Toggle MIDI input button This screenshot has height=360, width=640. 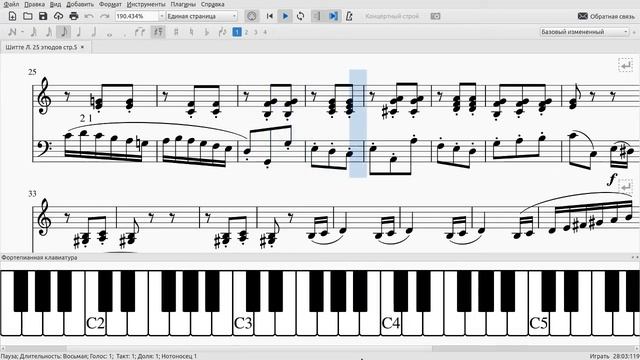(x=252, y=16)
